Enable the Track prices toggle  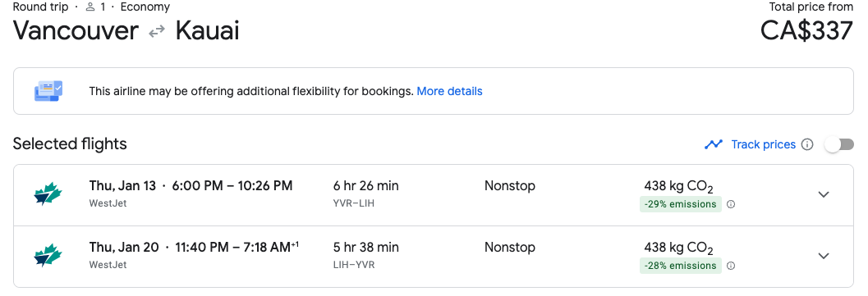click(x=839, y=144)
